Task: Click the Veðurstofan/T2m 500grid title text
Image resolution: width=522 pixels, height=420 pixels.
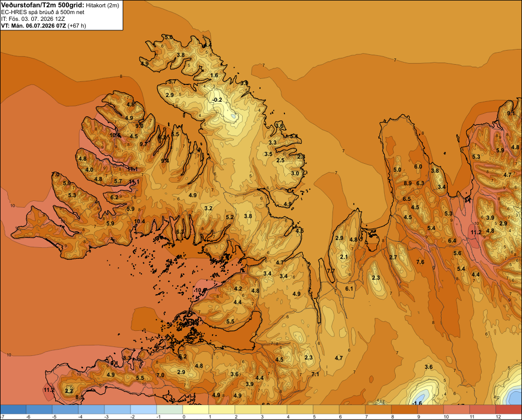Action: click(43, 5)
